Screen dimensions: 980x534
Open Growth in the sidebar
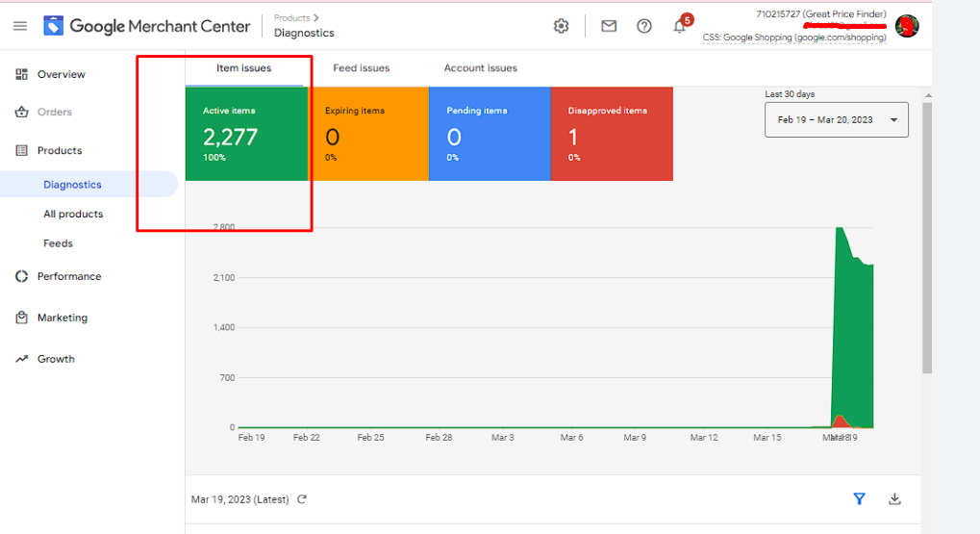pyautogui.click(x=56, y=359)
